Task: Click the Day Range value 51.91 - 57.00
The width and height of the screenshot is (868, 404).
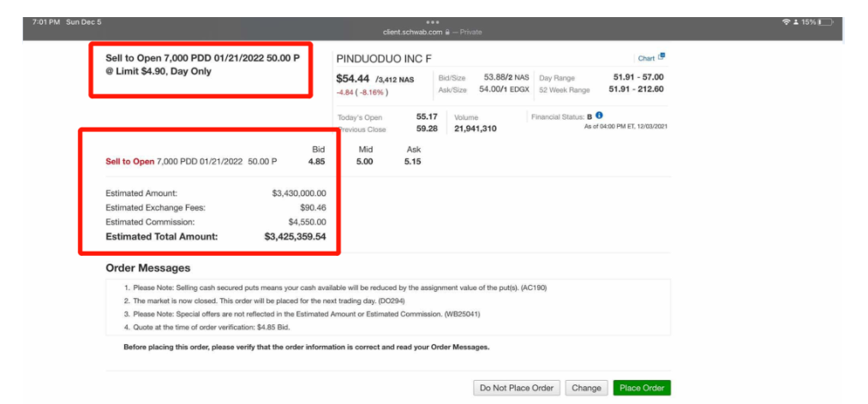Action: pos(637,77)
